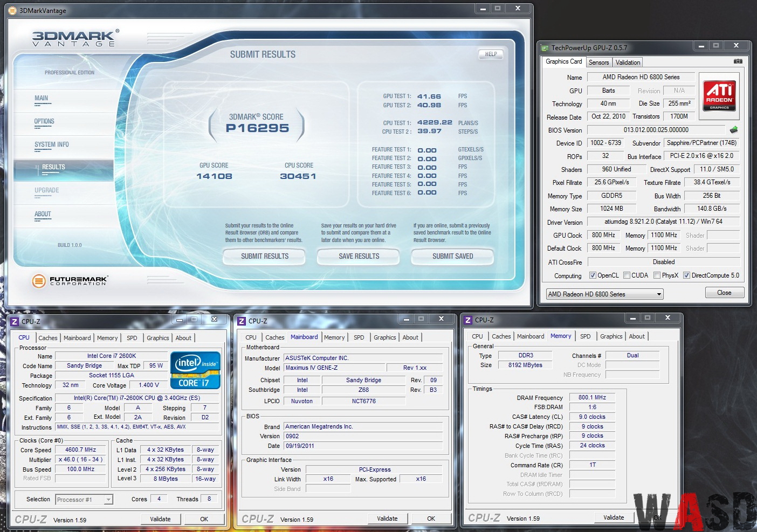The image size is (757, 532).
Task: Open the Processor #1 selection dropdown
Action: tap(84, 500)
